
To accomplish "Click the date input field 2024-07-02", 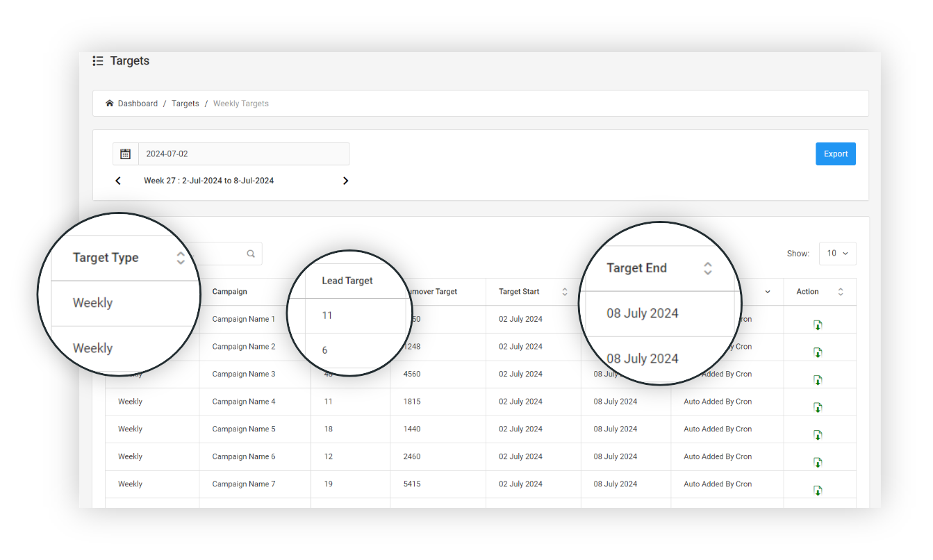I will tap(243, 154).
